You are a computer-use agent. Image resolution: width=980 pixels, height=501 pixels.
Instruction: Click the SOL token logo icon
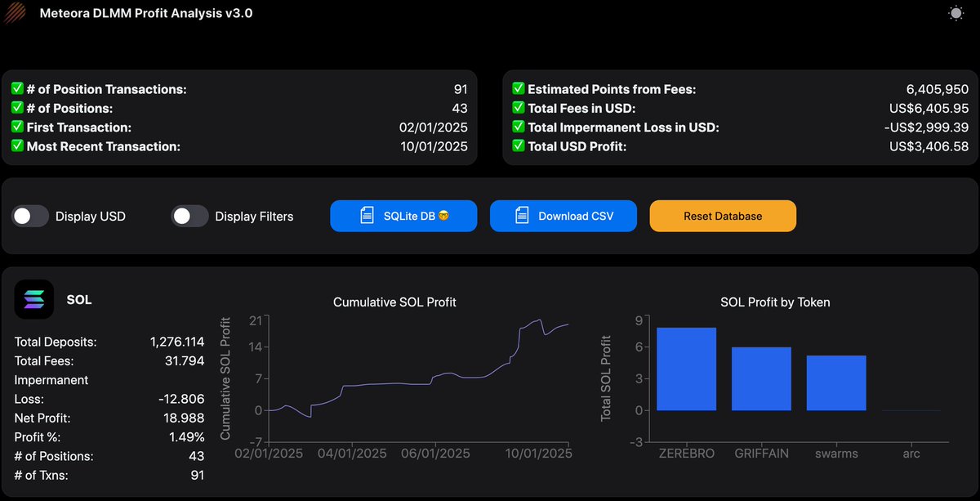pyautogui.click(x=34, y=300)
